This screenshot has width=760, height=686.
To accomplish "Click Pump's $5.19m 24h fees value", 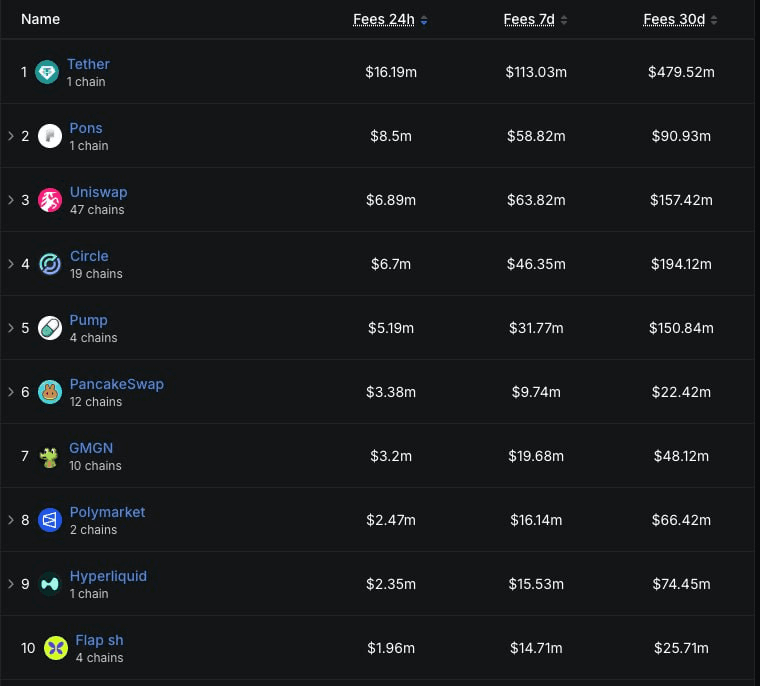I will pos(391,328).
